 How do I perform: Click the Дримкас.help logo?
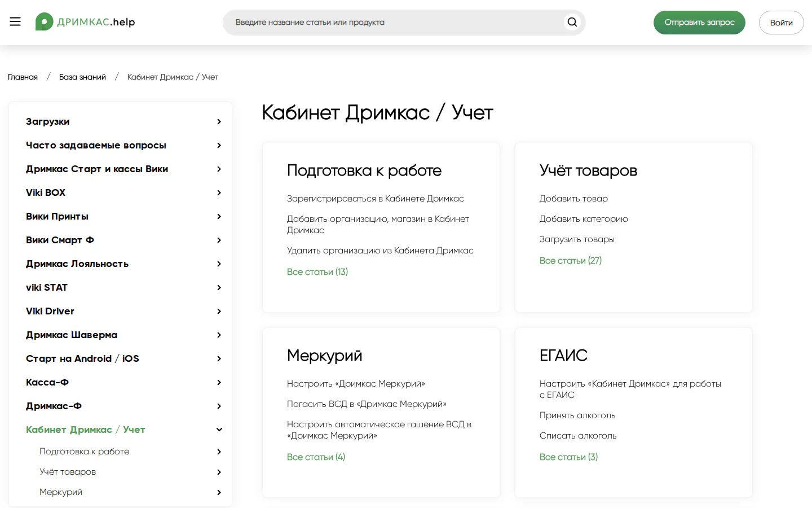(x=85, y=22)
